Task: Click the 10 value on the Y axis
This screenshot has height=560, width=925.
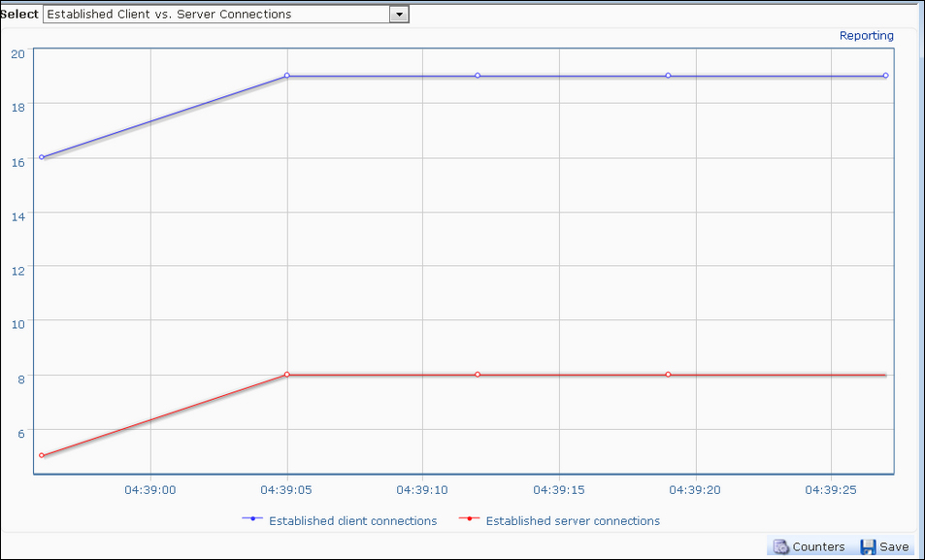Action: click(18, 325)
